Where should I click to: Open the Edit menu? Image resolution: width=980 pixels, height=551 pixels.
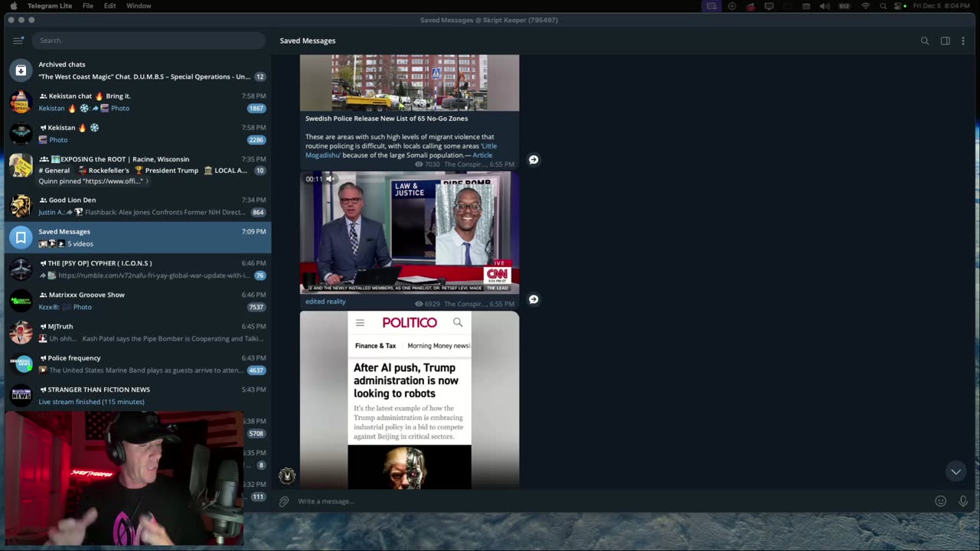(x=110, y=6)
